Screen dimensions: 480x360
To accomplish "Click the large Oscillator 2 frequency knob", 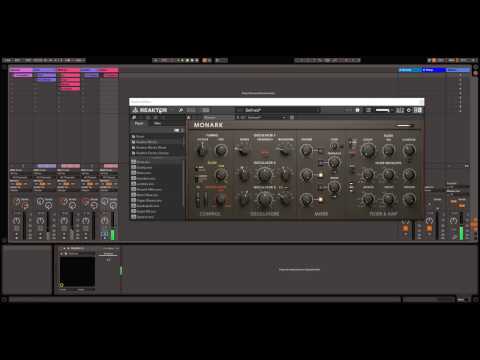I will [x=264, y=174].
